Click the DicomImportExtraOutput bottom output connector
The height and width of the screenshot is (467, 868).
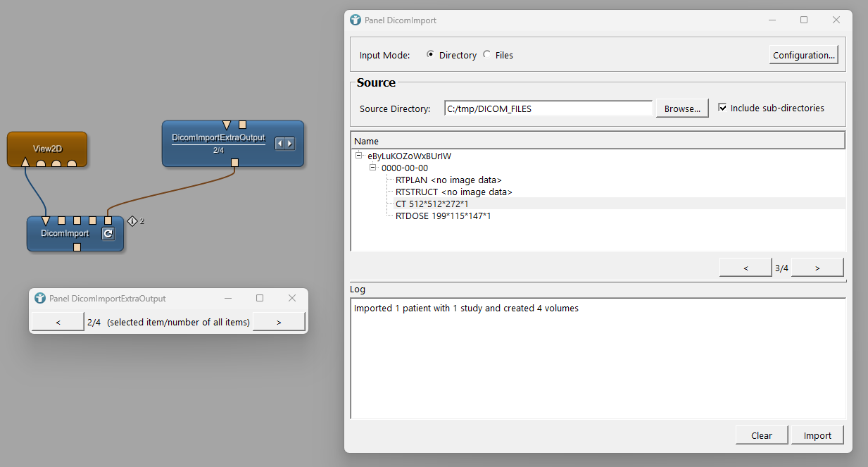234,163
